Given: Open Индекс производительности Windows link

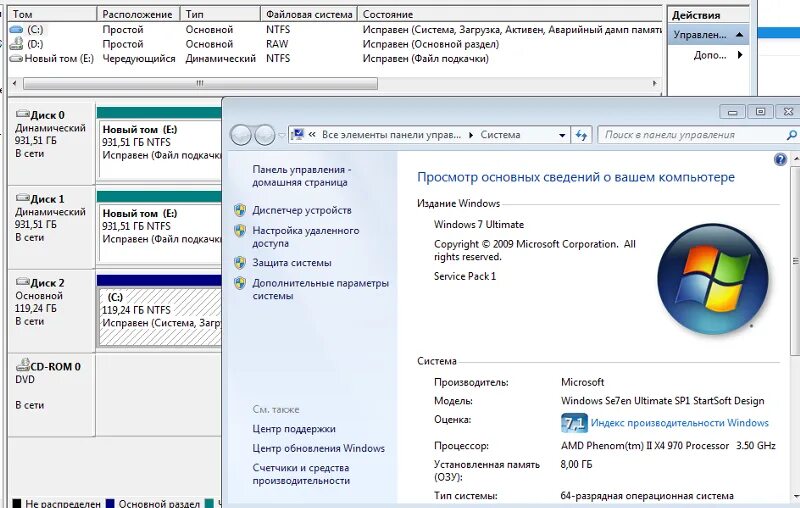Looking at the screenshot, I should point(680,423).
